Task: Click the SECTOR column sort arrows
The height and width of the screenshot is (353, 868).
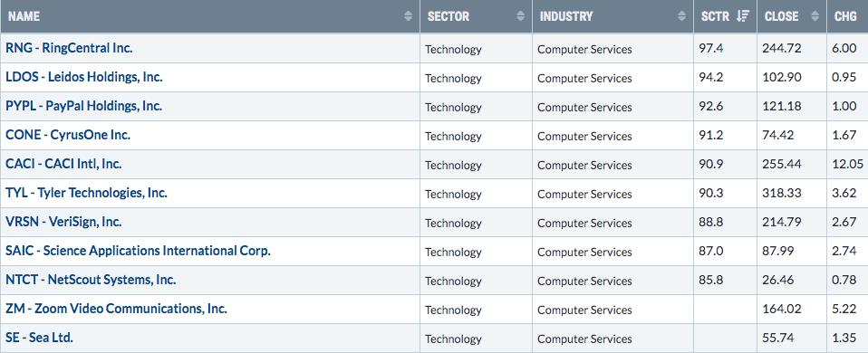Action: point(520,16)
